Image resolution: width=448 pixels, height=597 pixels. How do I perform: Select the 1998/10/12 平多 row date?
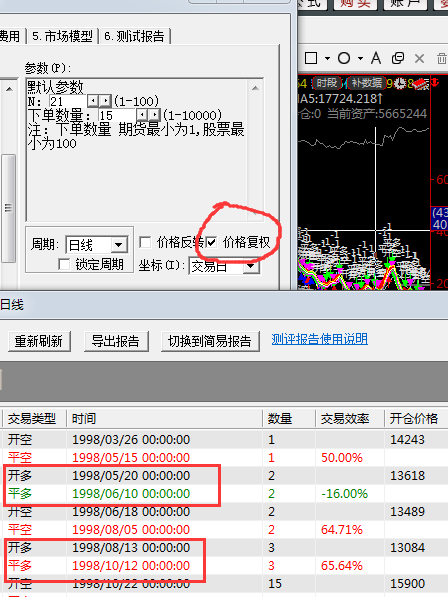point(131,565)
